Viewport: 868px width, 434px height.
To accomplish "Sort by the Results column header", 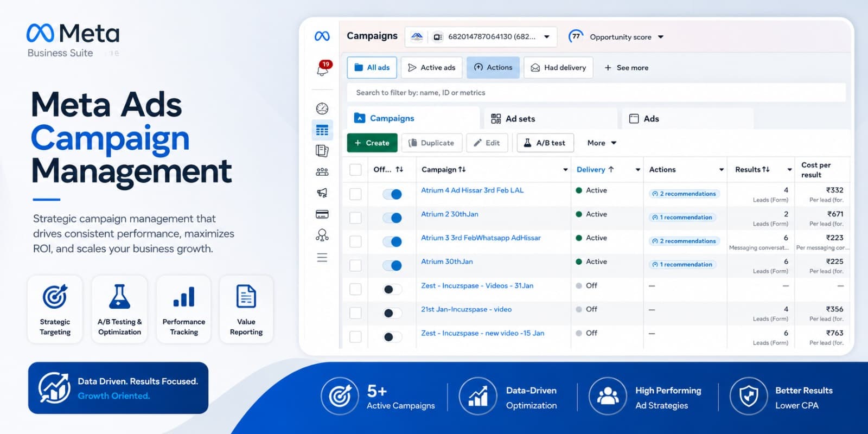I will coord(752,169).
